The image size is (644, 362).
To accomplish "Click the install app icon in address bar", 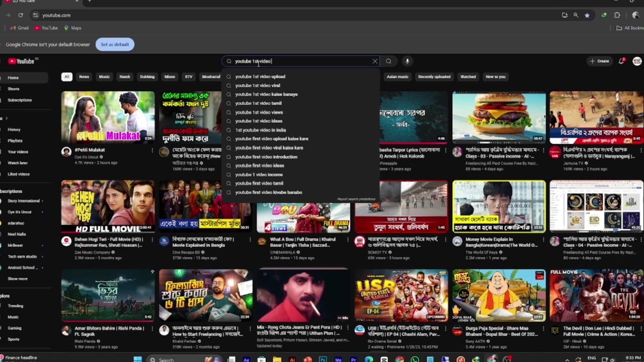I will [565, 15].
